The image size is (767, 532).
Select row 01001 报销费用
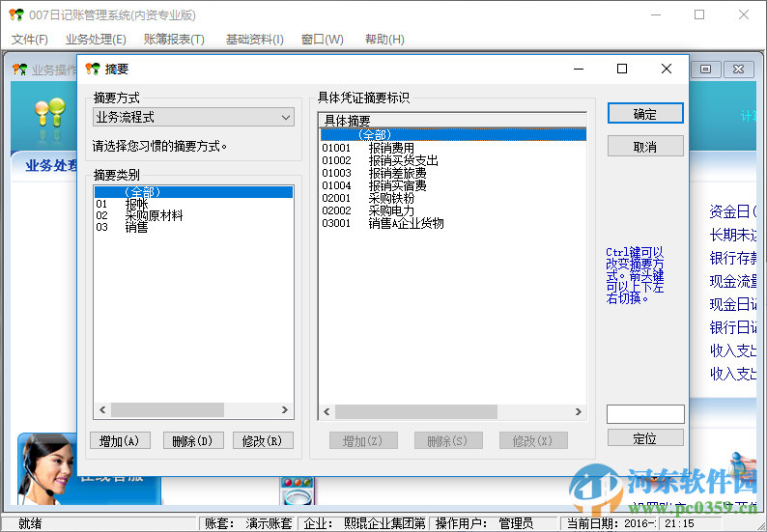point(453,148)
